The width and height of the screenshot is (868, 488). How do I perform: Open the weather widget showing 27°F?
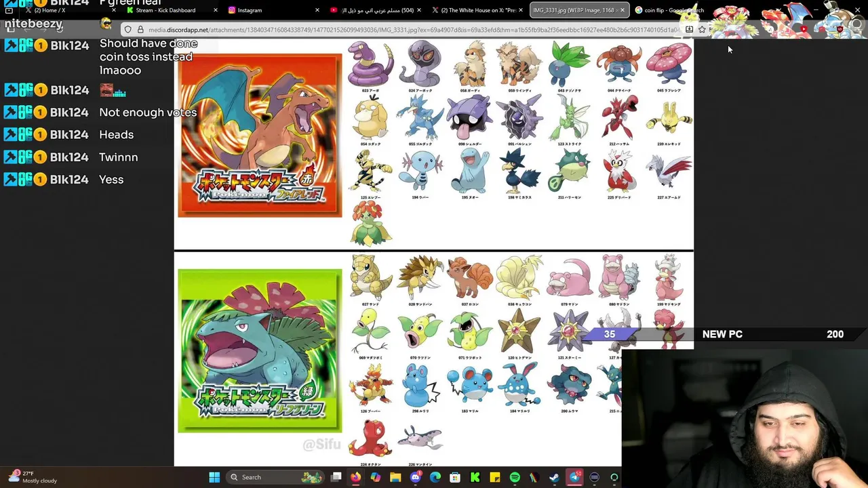click(33, 477)
